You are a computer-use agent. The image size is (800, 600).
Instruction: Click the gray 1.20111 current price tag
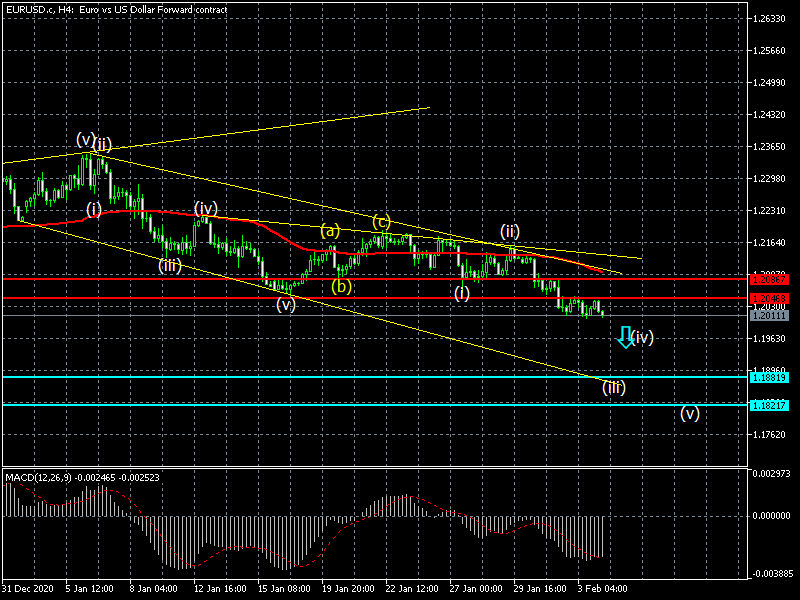(769, 316)
